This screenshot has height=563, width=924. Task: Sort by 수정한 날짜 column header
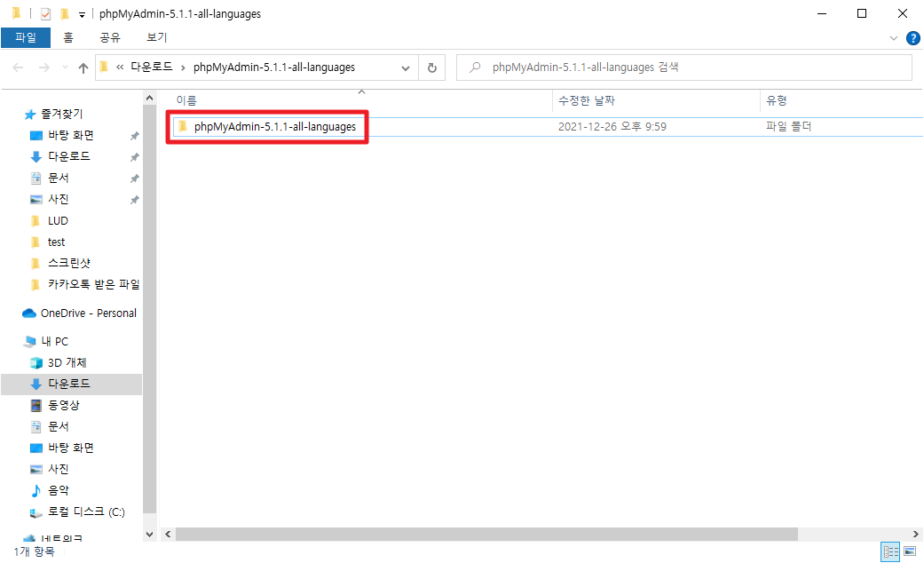pyautogui.click(x=587, y=101)
